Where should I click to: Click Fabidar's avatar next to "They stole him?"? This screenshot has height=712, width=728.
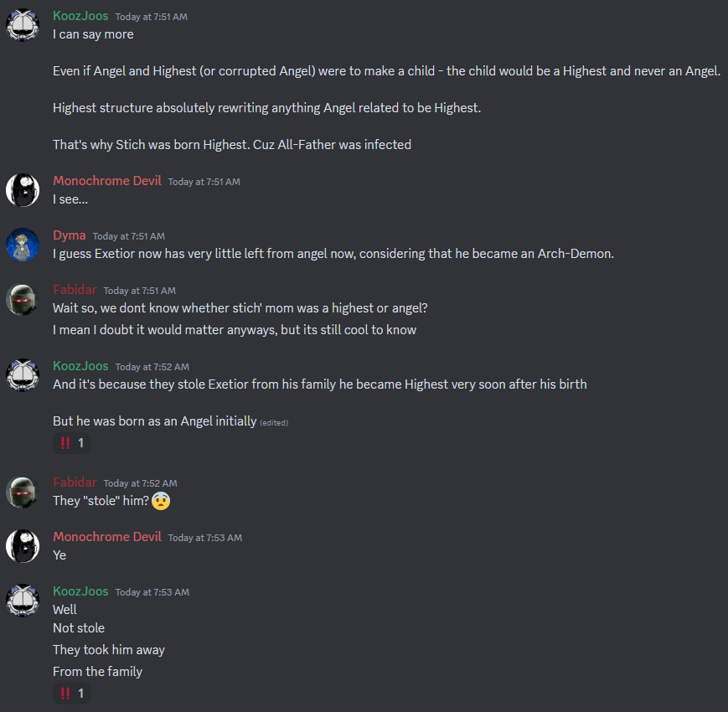coord(23,492)
